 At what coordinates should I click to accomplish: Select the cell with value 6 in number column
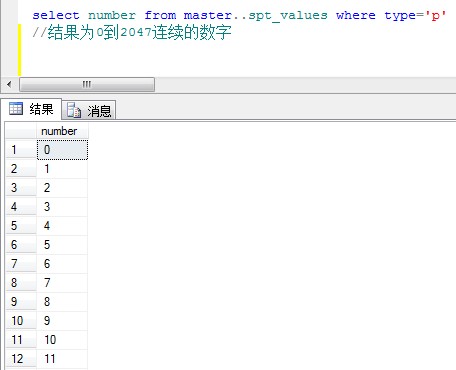pyautogui.click(x=62, y=264)
